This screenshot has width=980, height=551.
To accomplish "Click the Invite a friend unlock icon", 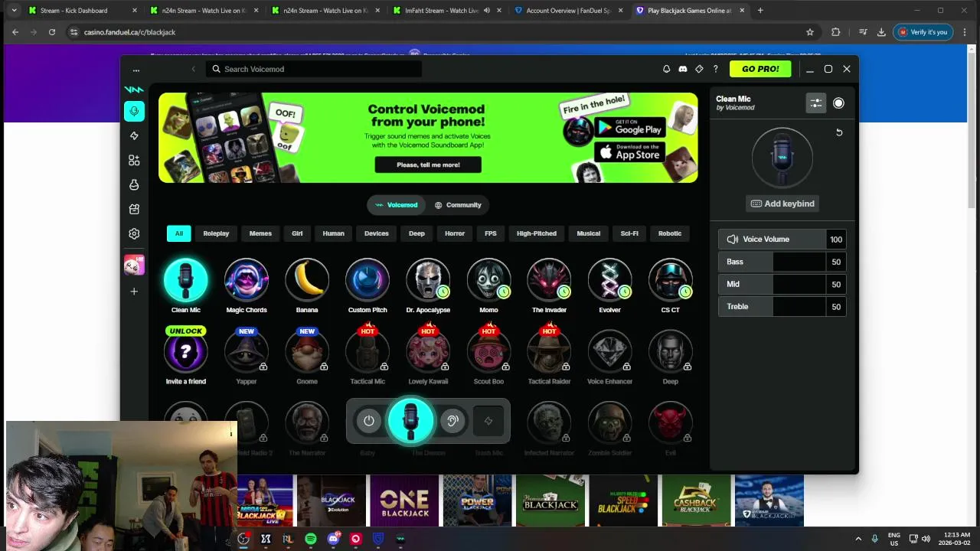I will [x=186, y=351].
